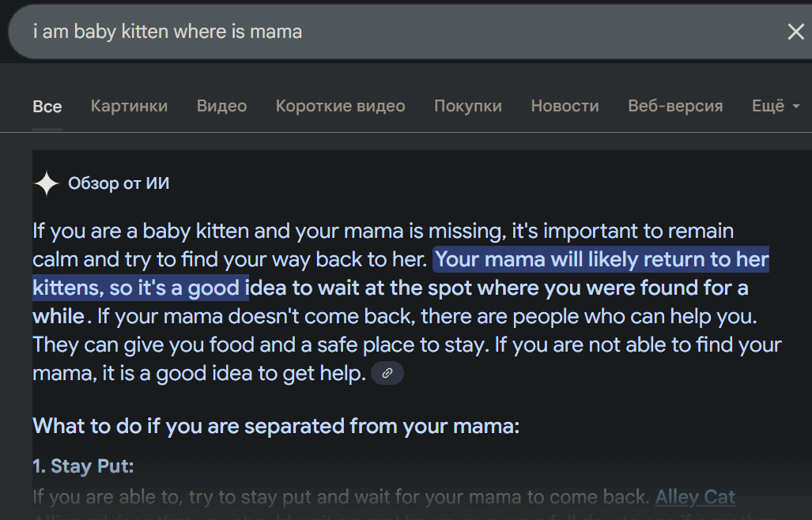
Task: Click the AI overview sparkle icon
Action: point(47,184)
